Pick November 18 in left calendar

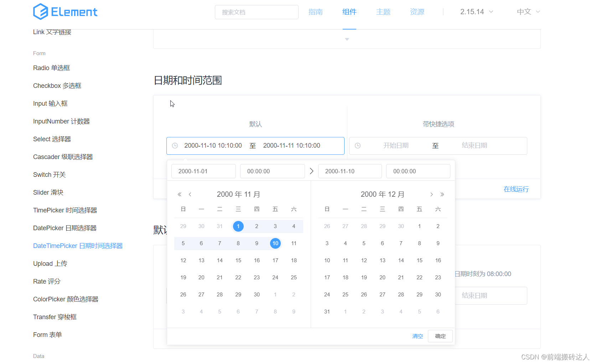click(x=294, y=260)
